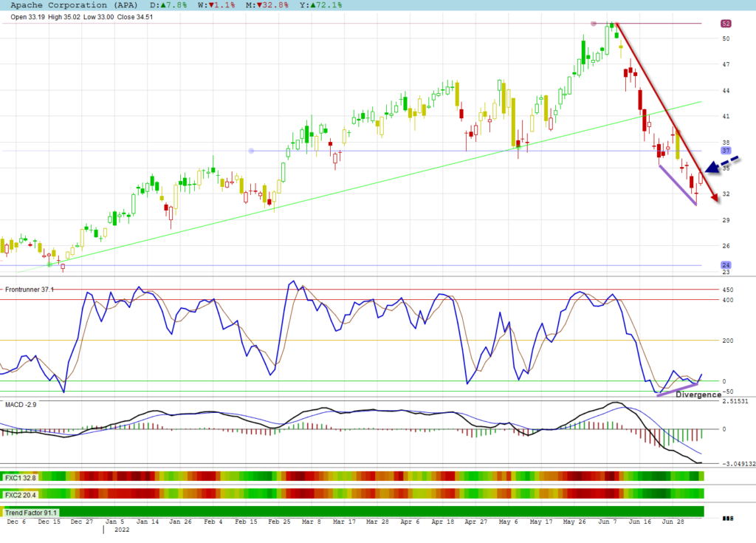Click the 41 price-axis label

[726, 116]
